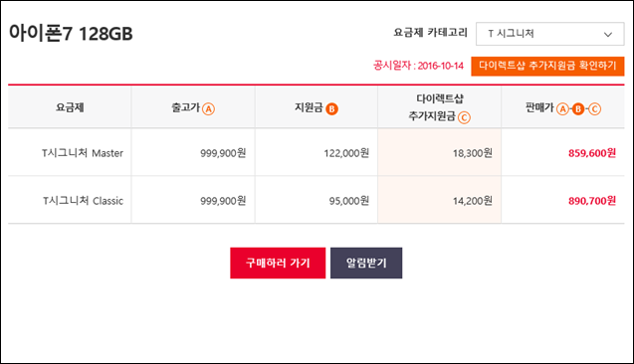Click 다이렉트샵 추가지원금 확인하기 button
Screen dimensions: 634x364
tap(547, 66)
